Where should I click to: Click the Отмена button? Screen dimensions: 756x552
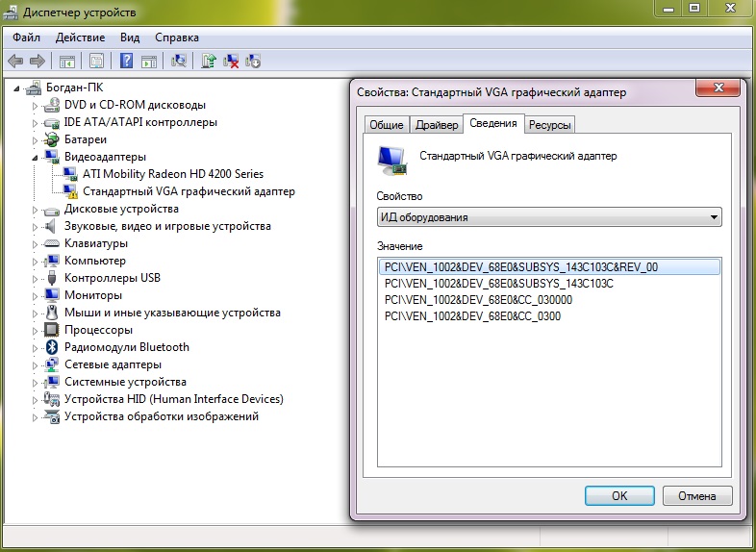pyautogui.click(x=697, y=495)
